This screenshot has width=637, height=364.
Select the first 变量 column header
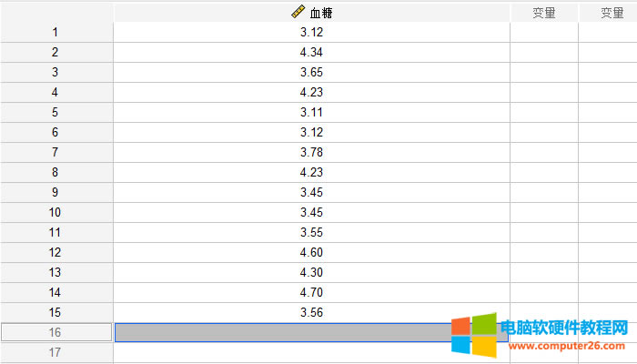click(544, 13)
